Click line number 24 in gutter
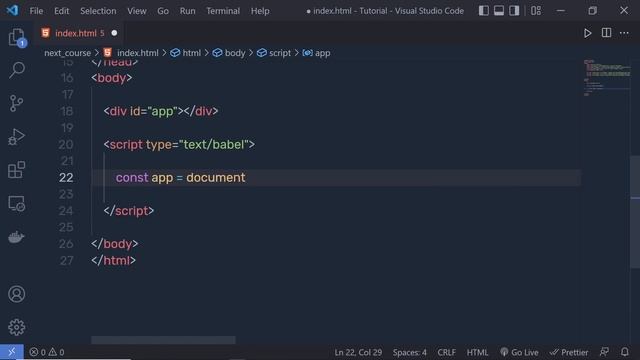This screenshot has height=360, width=640. [66, 211]
